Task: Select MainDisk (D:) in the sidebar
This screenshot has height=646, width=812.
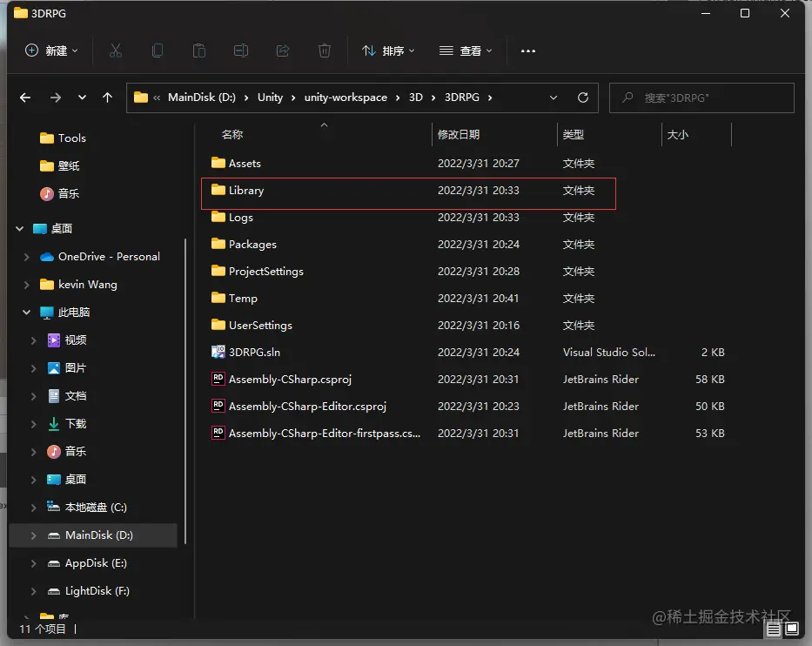Action: 94,535
